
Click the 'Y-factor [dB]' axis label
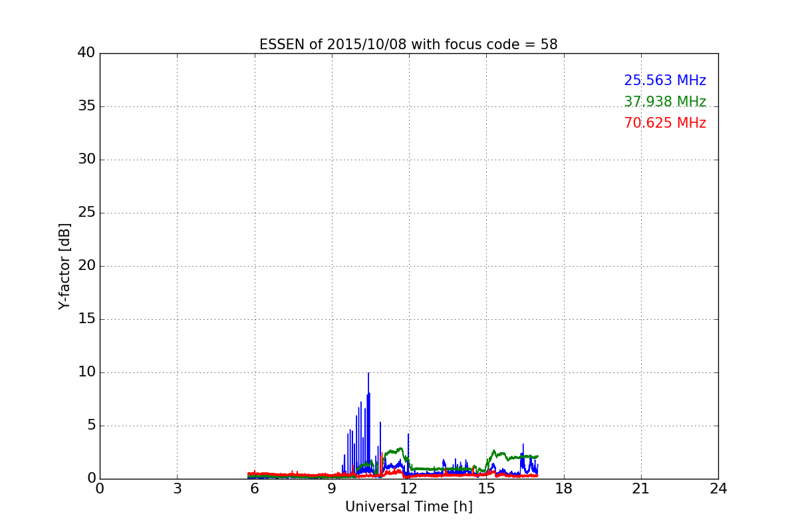pos(65,266)
